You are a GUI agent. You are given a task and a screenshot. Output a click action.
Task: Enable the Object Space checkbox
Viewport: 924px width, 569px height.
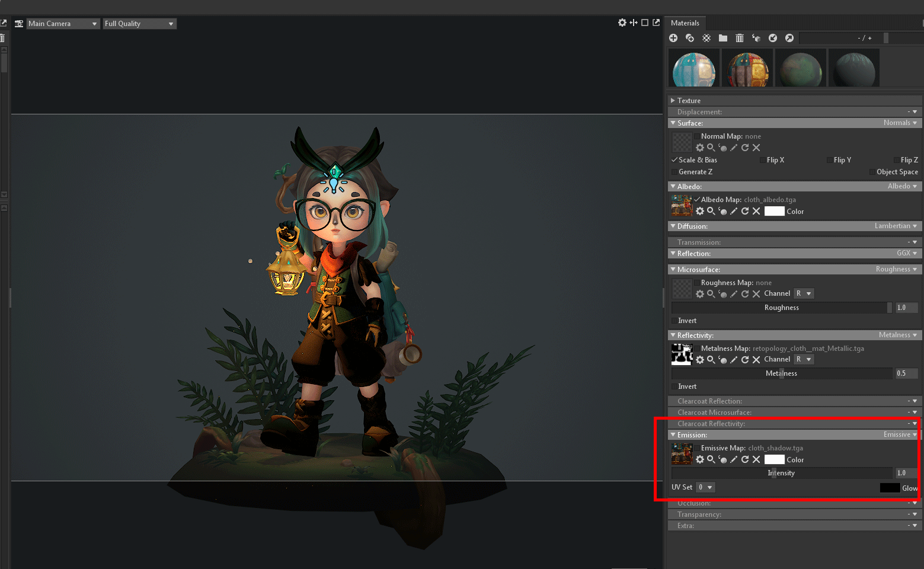coord(872,172)
